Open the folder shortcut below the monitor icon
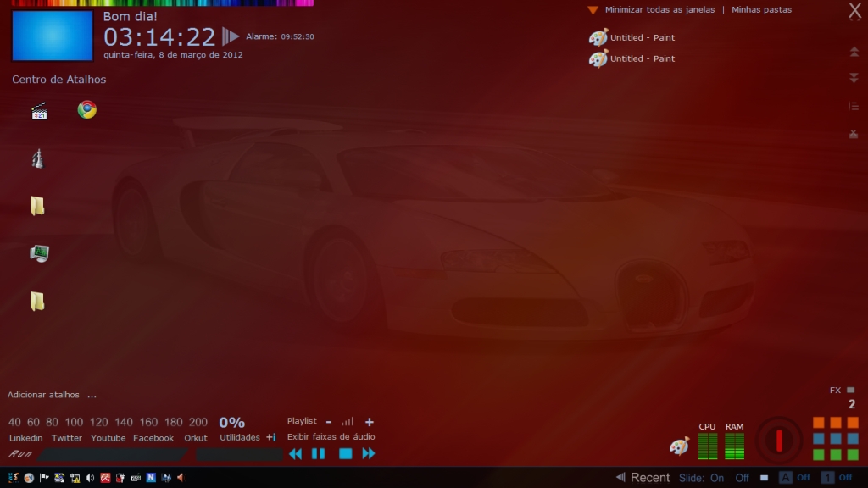 coord(37,302)
